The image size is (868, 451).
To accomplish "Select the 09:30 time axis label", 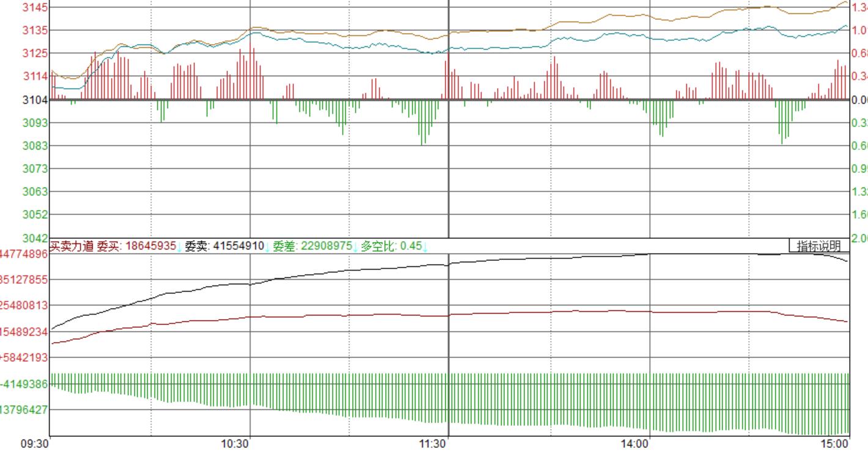I will [34, 444].
